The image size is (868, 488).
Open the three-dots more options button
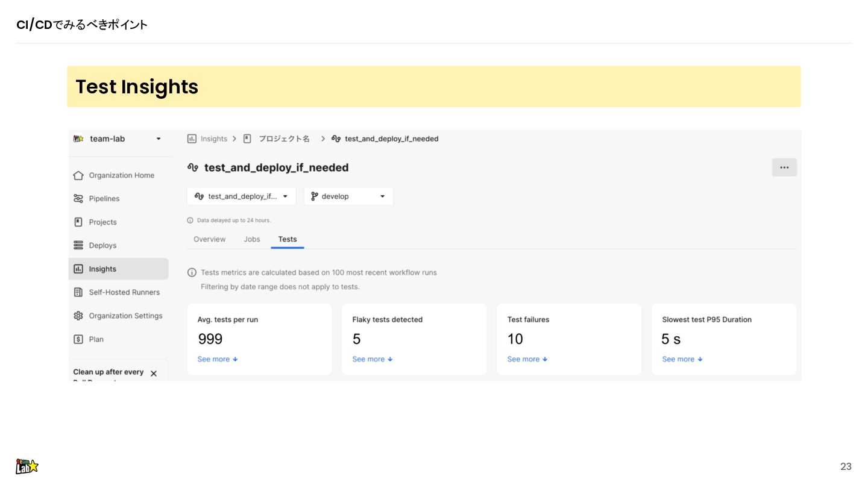point(784,167)
